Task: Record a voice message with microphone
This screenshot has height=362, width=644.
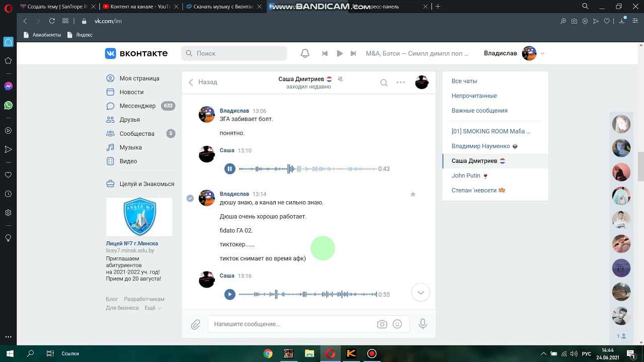Action: pos(423,324)
